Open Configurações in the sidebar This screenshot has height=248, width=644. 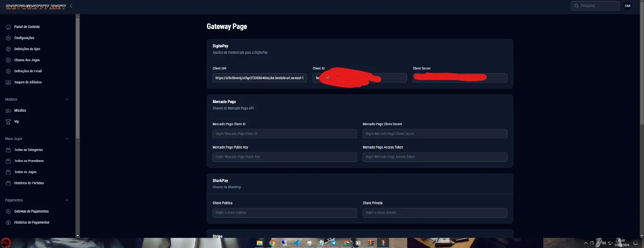tap(24, 38)
